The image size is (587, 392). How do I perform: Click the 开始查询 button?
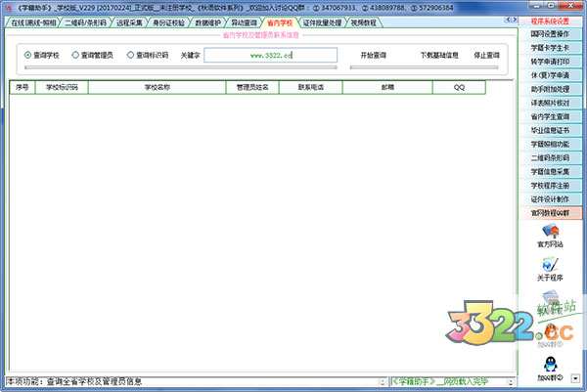click(374, 56)
